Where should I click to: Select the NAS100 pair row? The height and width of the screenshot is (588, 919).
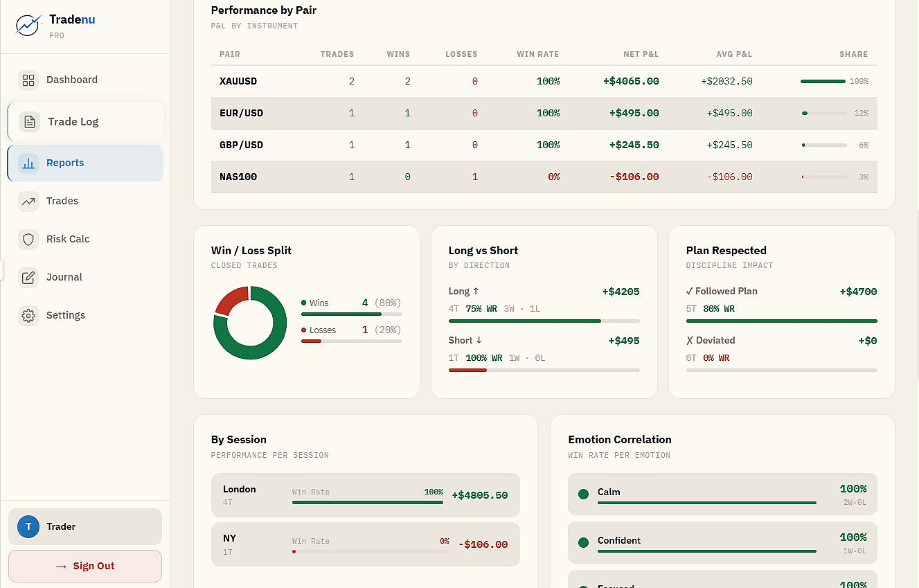tap(544, 177)
